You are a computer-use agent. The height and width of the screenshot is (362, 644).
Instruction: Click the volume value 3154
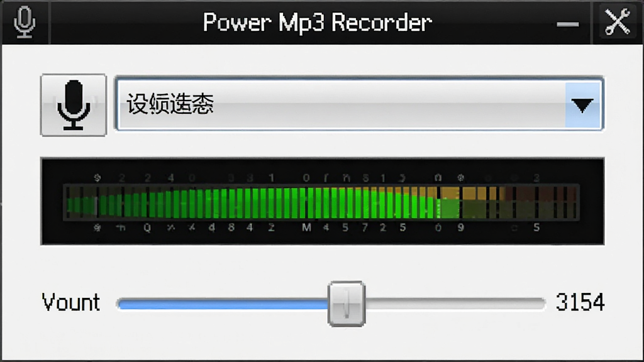click(580, 302)
